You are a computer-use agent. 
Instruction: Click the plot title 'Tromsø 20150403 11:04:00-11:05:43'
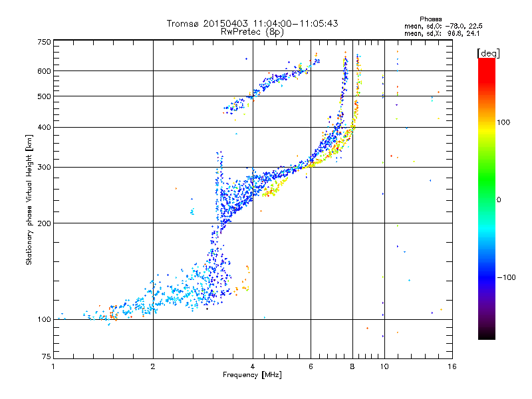point(252,23)
